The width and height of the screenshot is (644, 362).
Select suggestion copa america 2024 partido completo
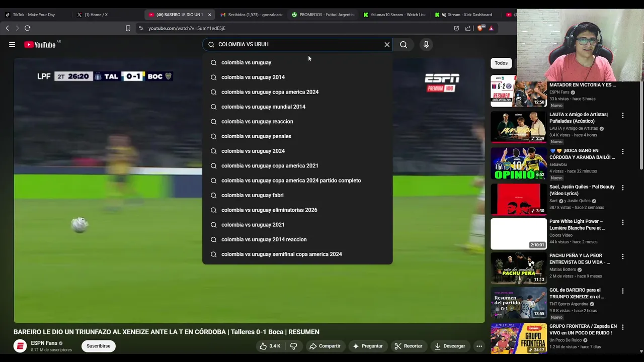pos(297,180)
